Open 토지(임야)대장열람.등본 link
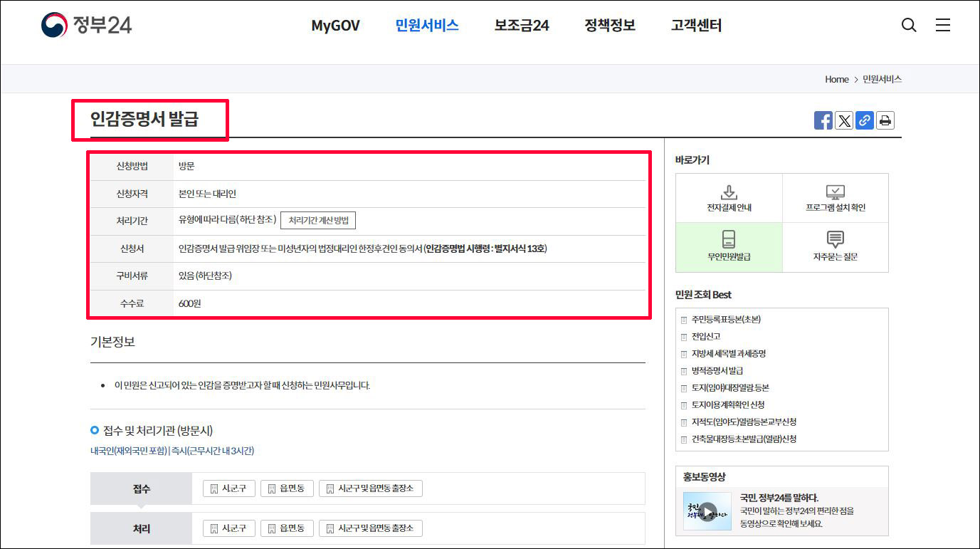Viewport: 980px width, 549px height. [x=730, y=387]
